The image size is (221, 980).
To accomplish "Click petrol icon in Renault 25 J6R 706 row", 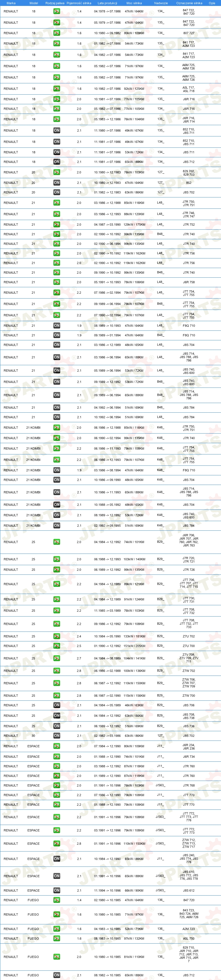I will pos(57,542).
